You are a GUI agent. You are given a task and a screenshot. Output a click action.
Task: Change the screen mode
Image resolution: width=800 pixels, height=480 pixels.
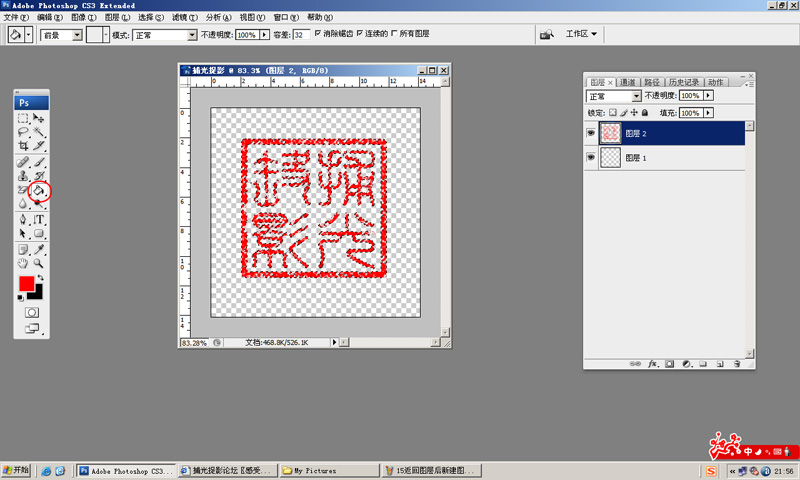tap(32, 329)
